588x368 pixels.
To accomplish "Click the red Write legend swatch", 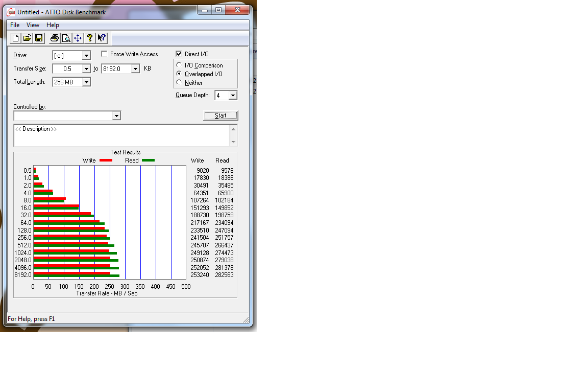I will (106, 160).
